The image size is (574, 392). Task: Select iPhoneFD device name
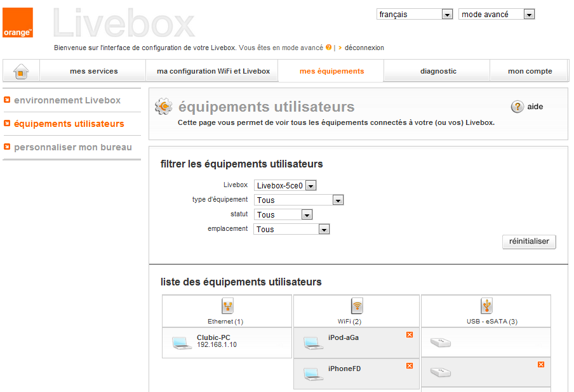[345, 369]
